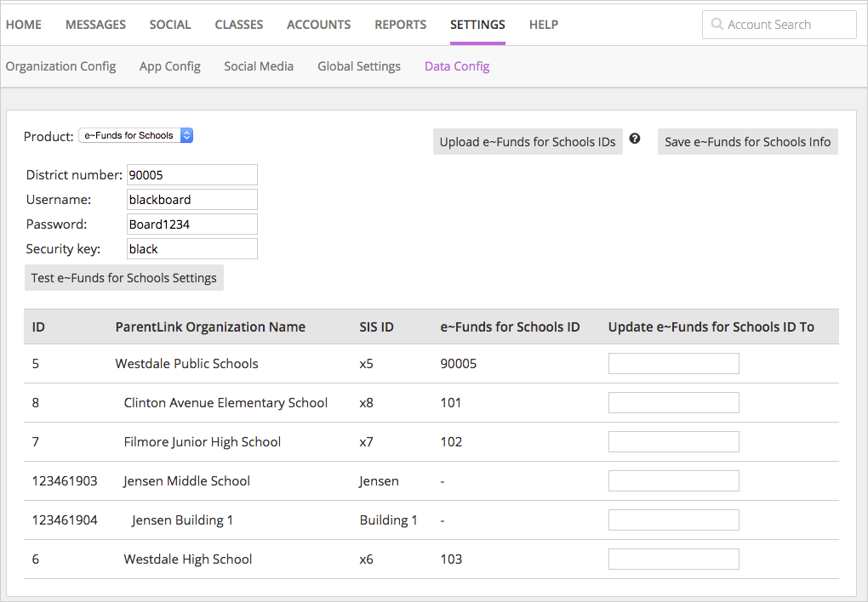The width and height of the screenshot is (868, 602).
Task: Click the Security key field
Action: (192, 248)
